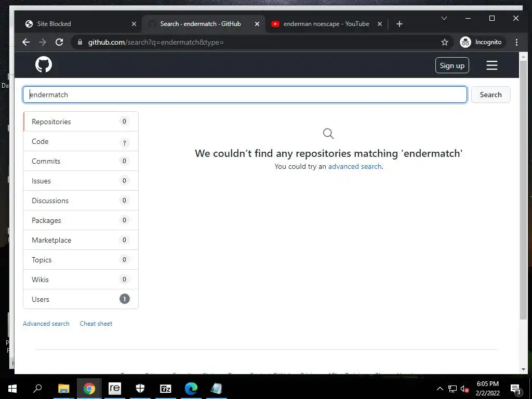Viewport: 532px width, 399px height.
Task: Switch to the enderman noescape YouTube tab
Action: point(326,24)
